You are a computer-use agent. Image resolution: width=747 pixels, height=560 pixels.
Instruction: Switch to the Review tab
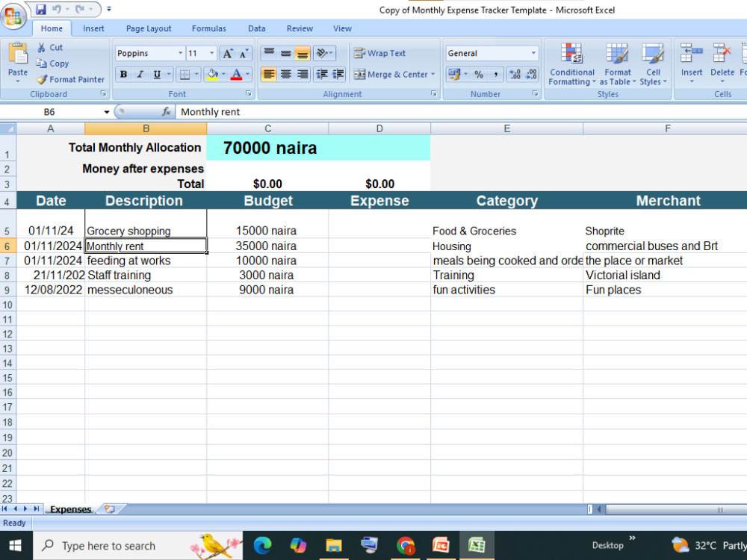(x=300, y=28)
